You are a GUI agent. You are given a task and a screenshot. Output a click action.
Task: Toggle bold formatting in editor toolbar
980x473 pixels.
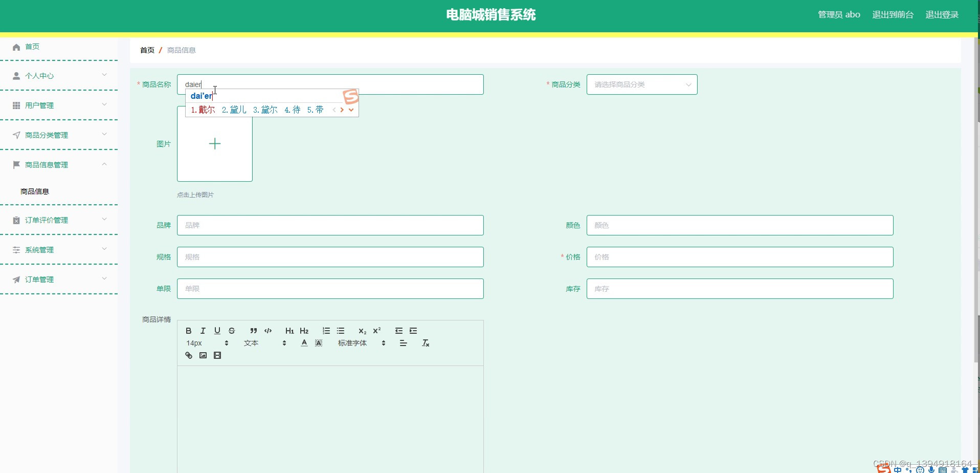(x=189, y=331)
